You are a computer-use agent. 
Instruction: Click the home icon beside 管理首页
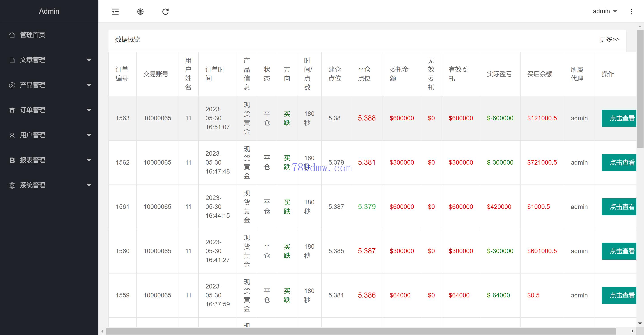(12, 35)
